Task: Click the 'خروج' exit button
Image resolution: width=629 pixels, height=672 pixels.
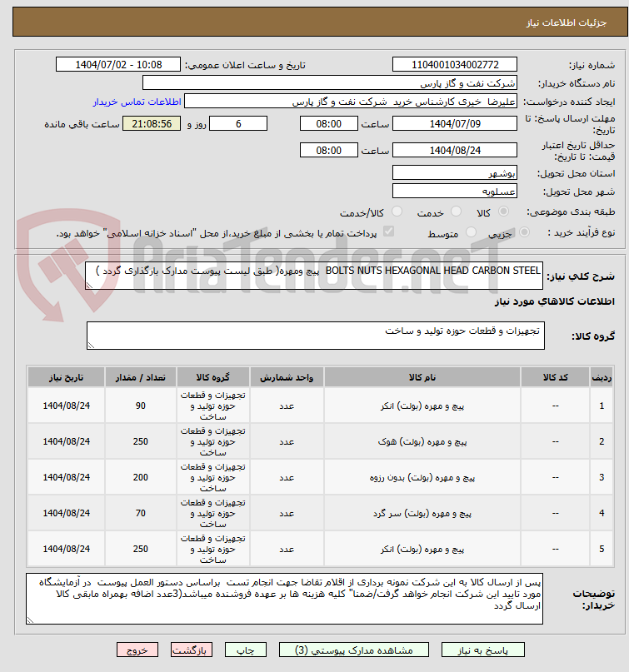Action: (x=137, y=649)
